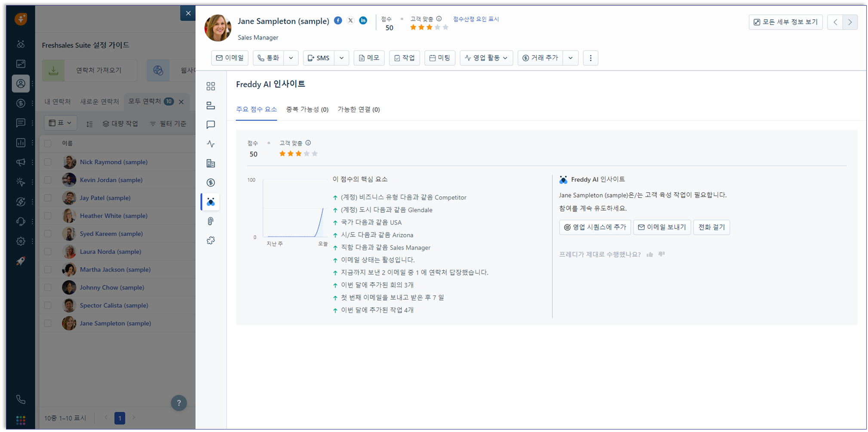Switch to the 주요 점수 요소 tab

[x=256, y=110]
